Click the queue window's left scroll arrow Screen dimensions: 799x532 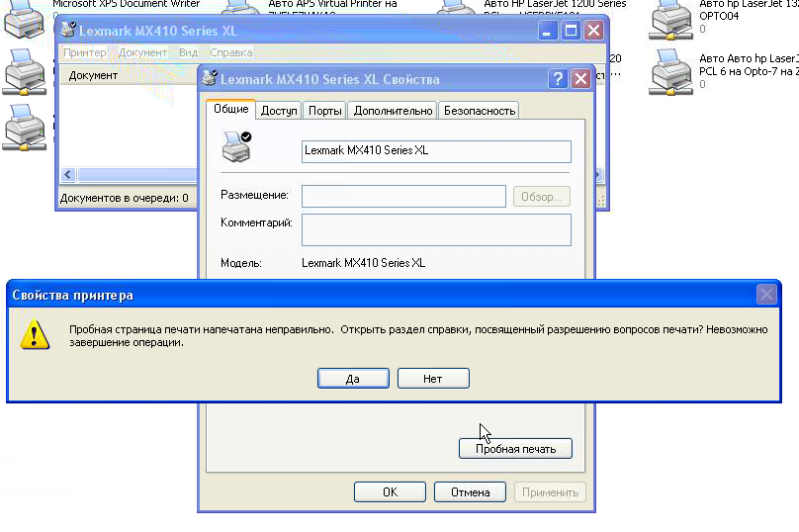(x=68, y=175)
